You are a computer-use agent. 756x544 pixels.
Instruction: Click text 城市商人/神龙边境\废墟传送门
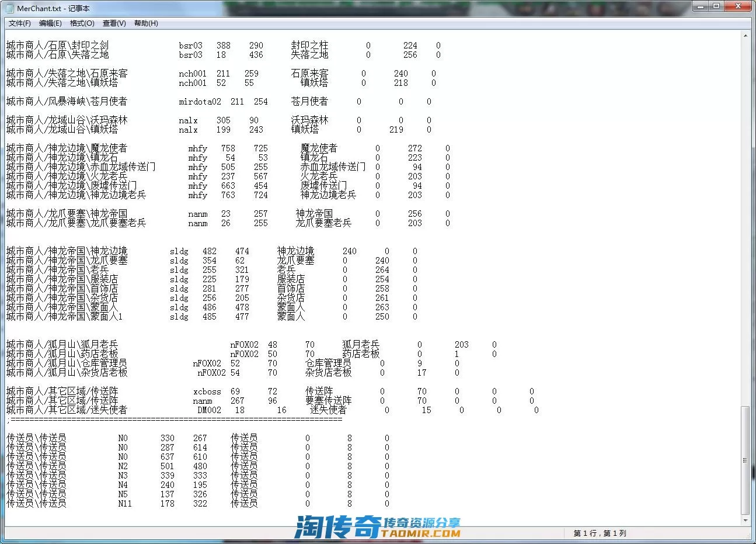click(71, 186)
